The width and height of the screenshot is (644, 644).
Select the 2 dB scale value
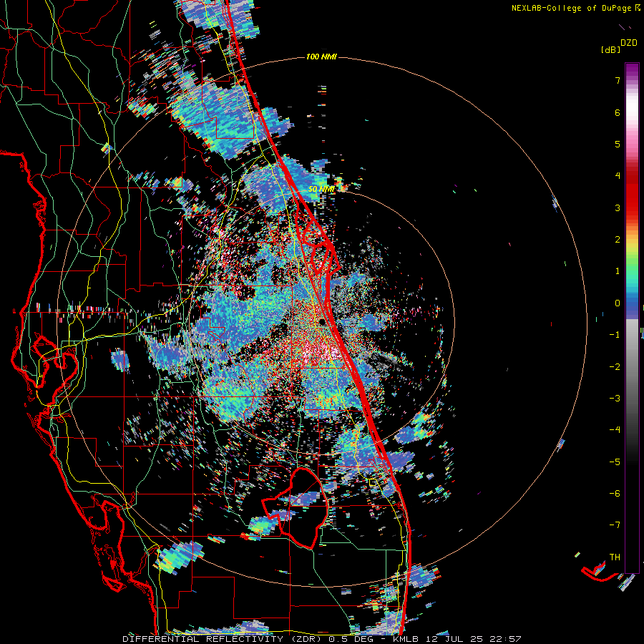pyautogui.click(x=618, y=240)
